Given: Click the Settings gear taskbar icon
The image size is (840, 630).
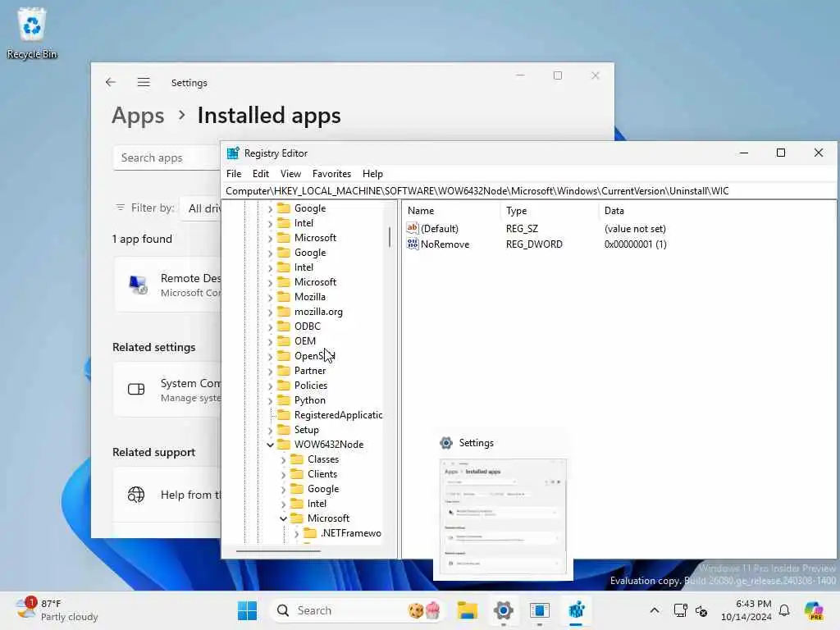Looking at the screenshot, I should 503,610.
